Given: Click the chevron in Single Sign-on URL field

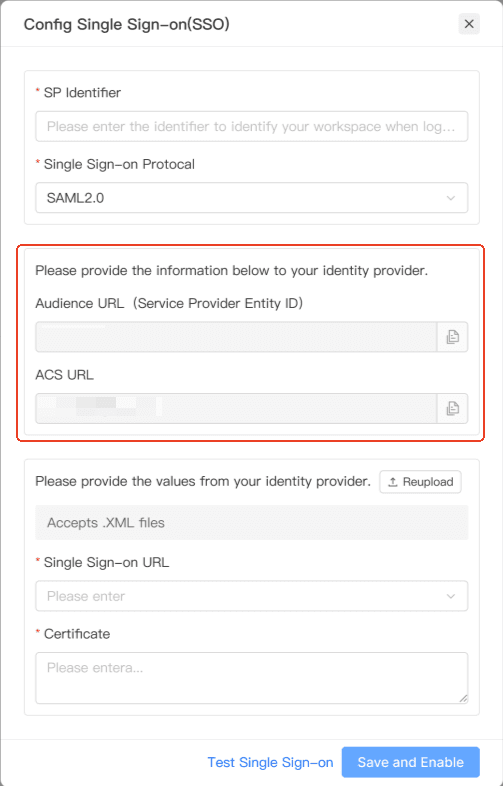Looking at the screenshot, I should (450, 596).
